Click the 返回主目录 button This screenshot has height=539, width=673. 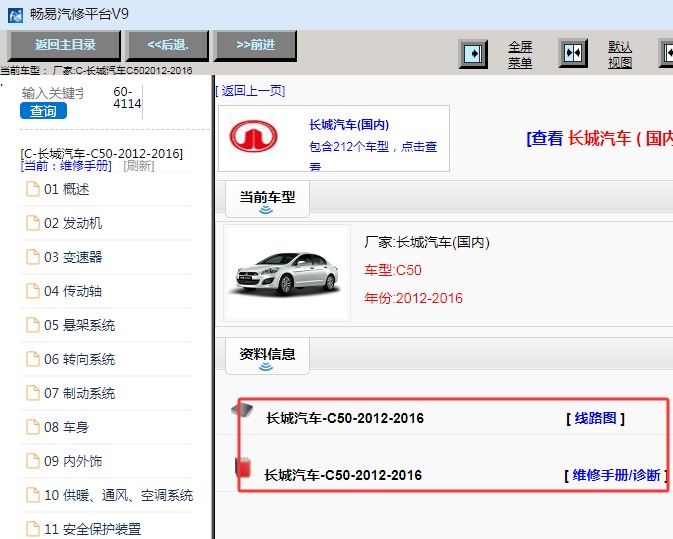coord(64,45)
